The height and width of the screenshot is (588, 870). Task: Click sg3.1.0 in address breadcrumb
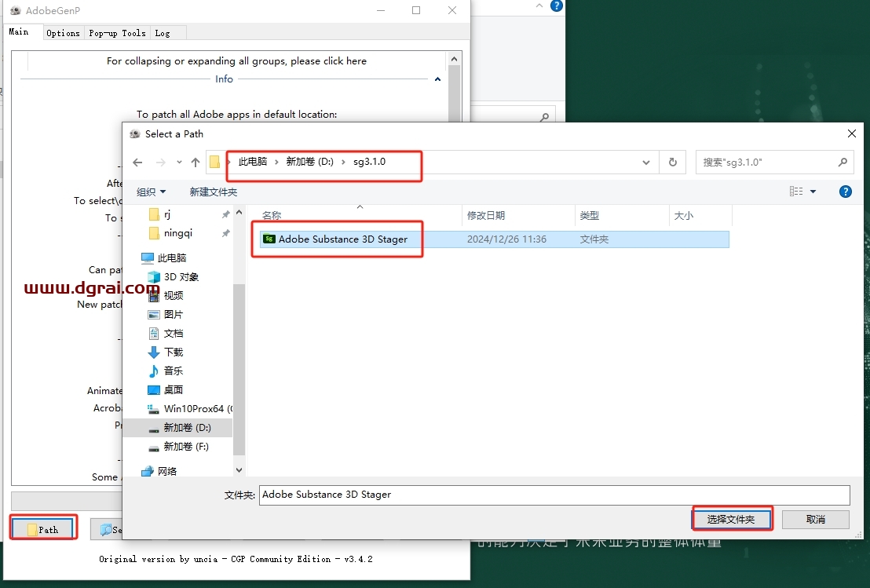(369, 162)
